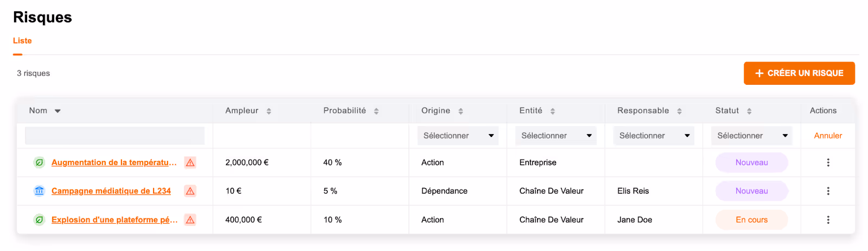
Task: Click the Nom filter text field
Action: point(114,136)
